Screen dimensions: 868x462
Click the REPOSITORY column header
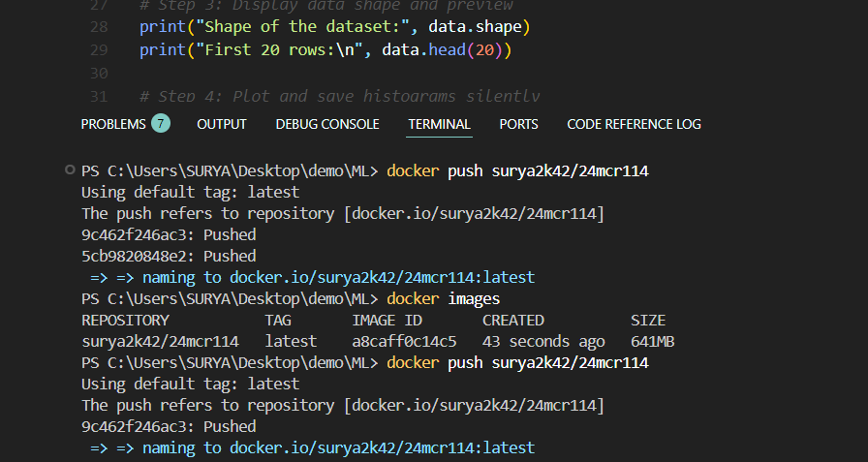[125, 321]
